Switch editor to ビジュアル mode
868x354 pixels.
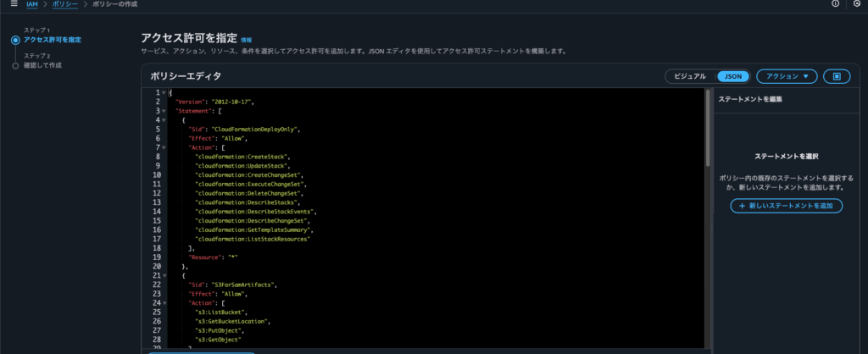(690, 76)
